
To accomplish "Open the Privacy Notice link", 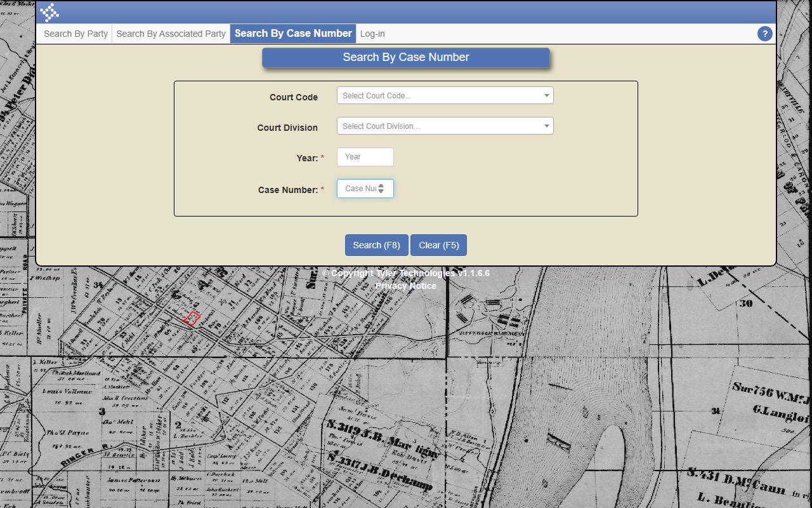I will click(x=405, y=286).
